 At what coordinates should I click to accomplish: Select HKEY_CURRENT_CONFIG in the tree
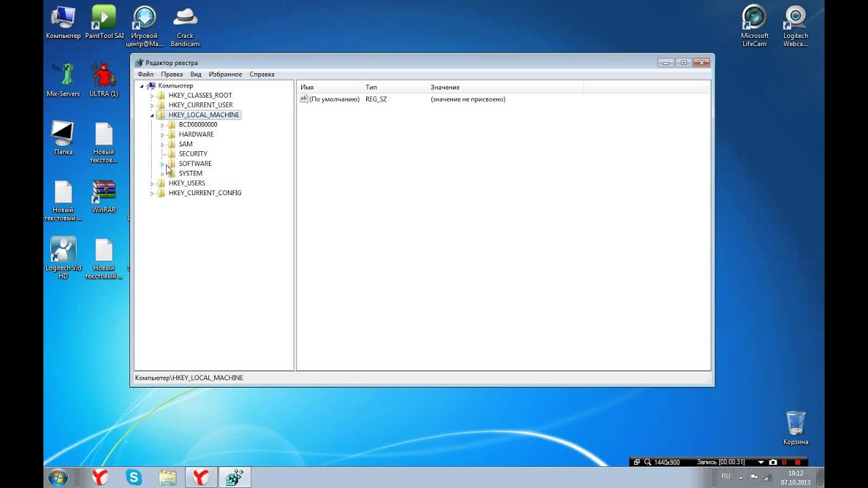click(x=205, y=193)
